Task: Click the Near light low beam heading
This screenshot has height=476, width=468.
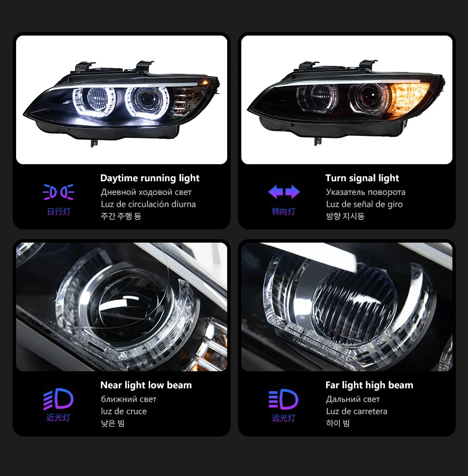Action: click(x=146, y=385)
